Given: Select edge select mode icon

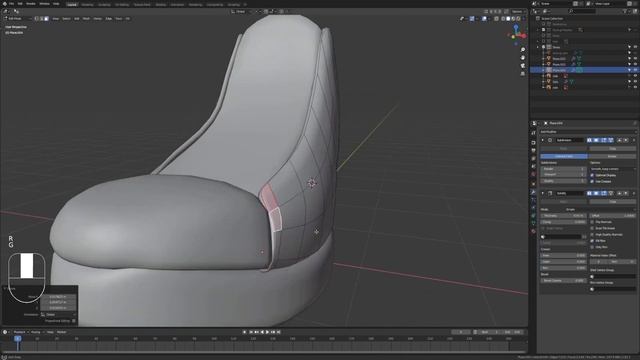Looking at the screenshot, I should (x=41, y=18).
